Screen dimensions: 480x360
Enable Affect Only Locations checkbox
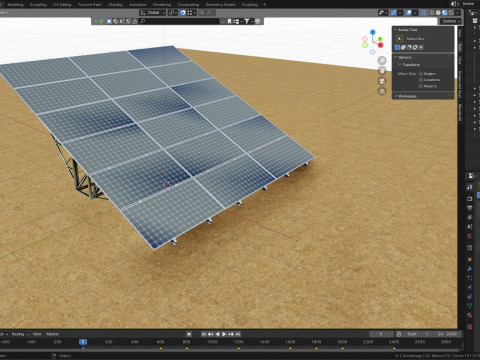pyautogui.click(x=421, y=80)
